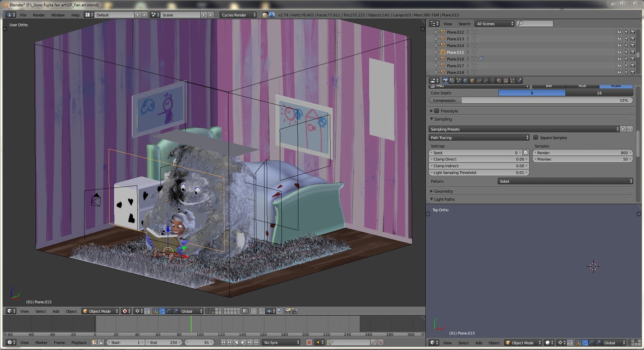Open the No Sync dropdown in timeline
644x350 pixels.
281,342
